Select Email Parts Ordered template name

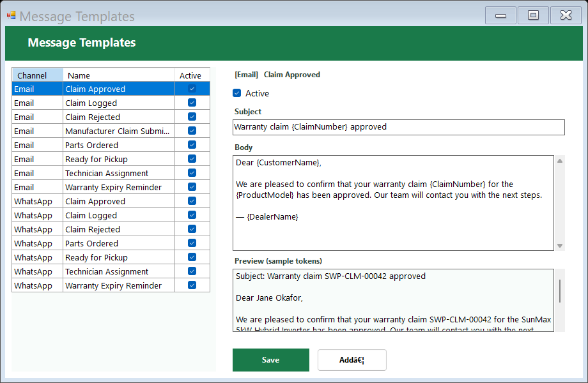click(119, 145)
